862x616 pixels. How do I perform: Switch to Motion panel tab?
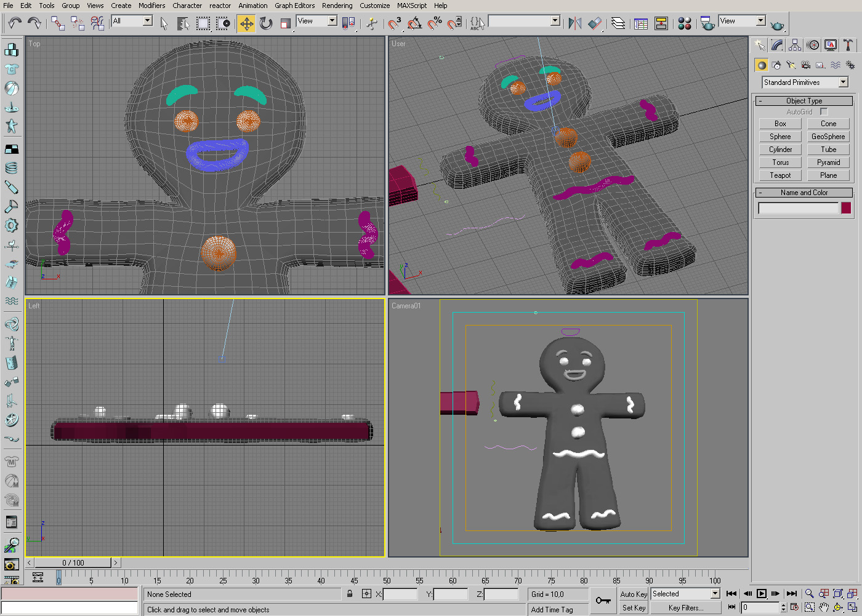coord(813,45)
